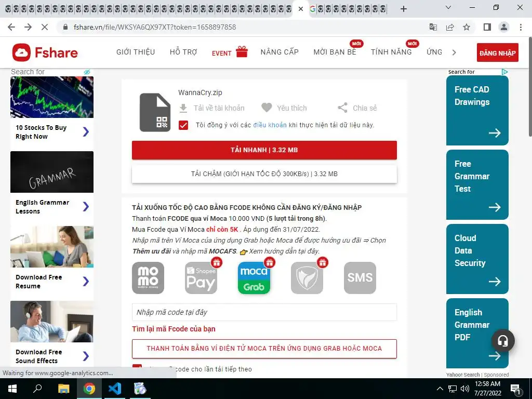Go forward with the browser forward arrow
The width and height of the screenshot is (532, 399).
pyautogui.click(x=28, y=27)
